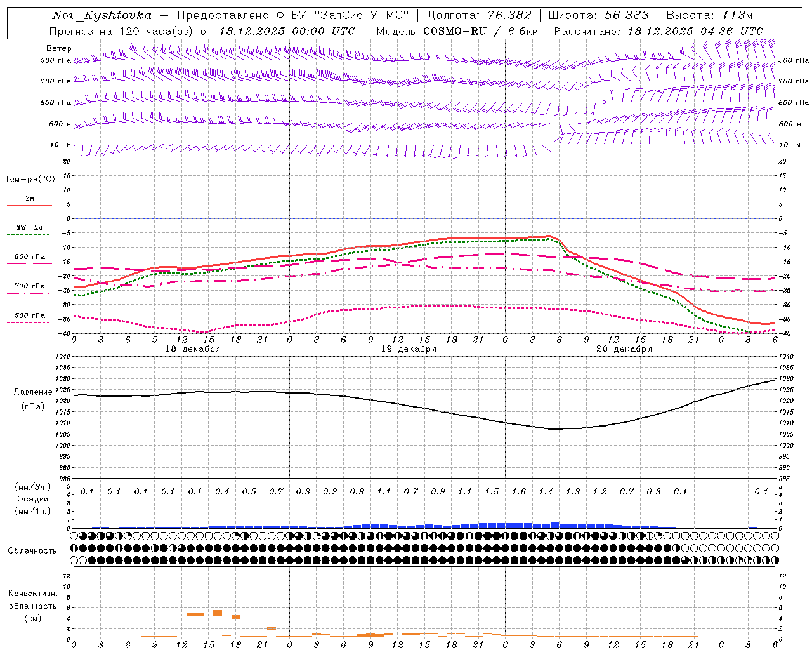Click the 'Осадки' precipitation label
This screenshot has height=650, width=812.
32,499
